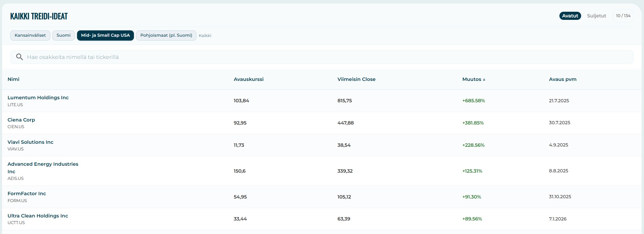Image resolution: width=644 pixels, height=234 pixels.
Task: Open Viavi Solutions Inc trade idea
Action: click(30, 142)
